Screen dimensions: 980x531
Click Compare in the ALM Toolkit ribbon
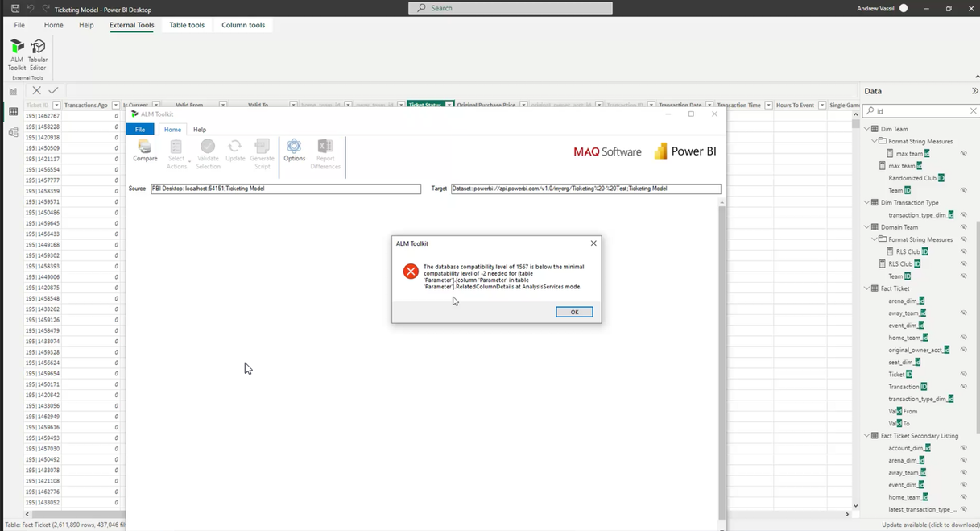(145, 151)
